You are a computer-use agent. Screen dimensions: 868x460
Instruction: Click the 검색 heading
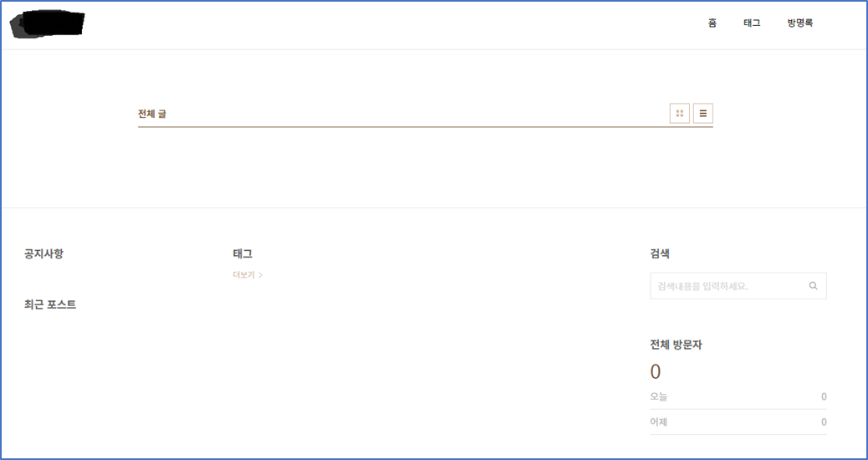pos(660,254)
